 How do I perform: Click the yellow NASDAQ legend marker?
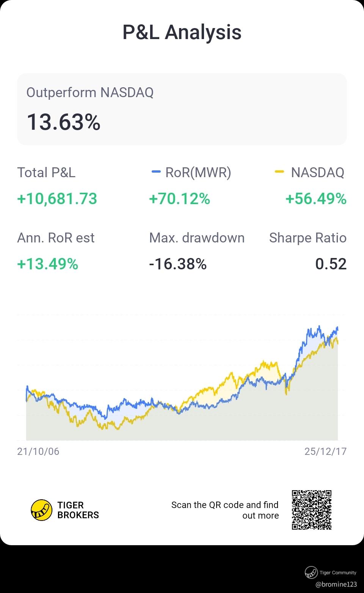(279, 172)
